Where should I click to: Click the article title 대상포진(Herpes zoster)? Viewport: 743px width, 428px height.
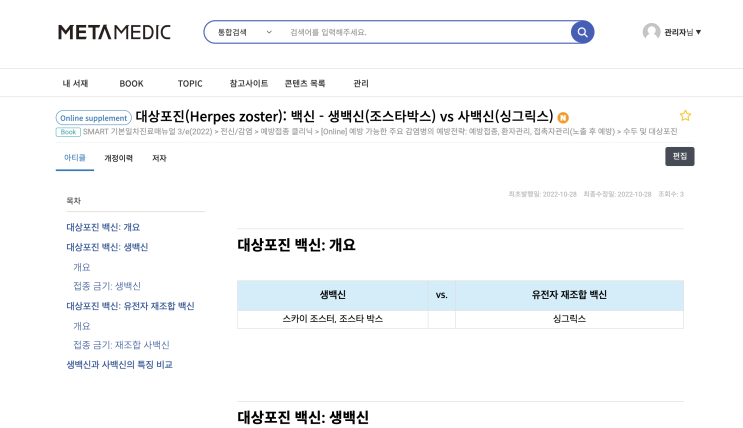tap(344, 116)
